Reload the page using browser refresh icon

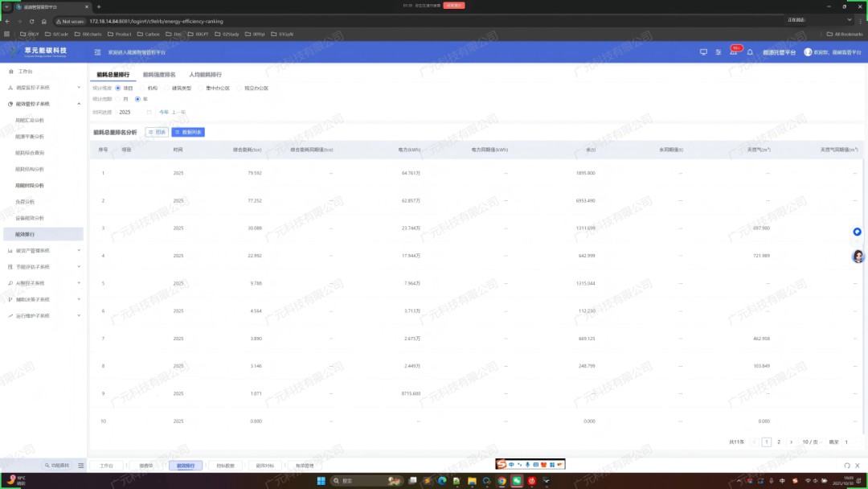click(x=31, y=22)
